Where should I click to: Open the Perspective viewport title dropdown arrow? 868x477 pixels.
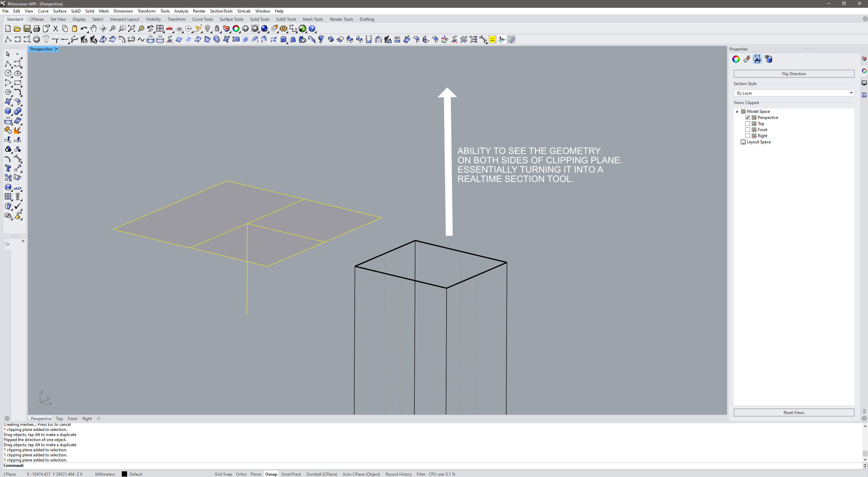[57, 49]
